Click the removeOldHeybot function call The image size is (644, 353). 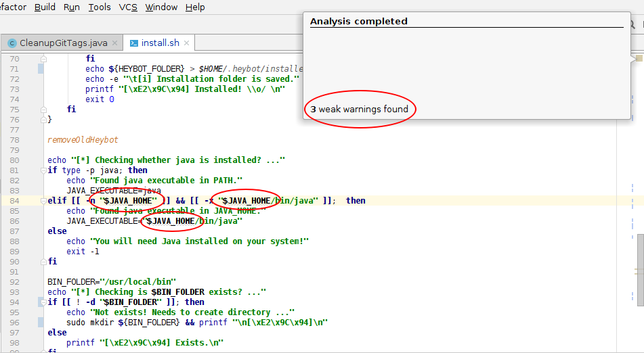pyautogui.click(x=83, y=140)
